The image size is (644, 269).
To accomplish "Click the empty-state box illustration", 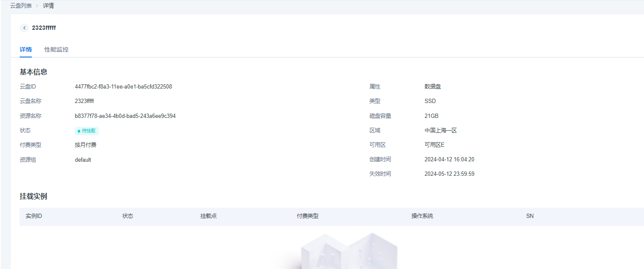I will click(348, 251).
